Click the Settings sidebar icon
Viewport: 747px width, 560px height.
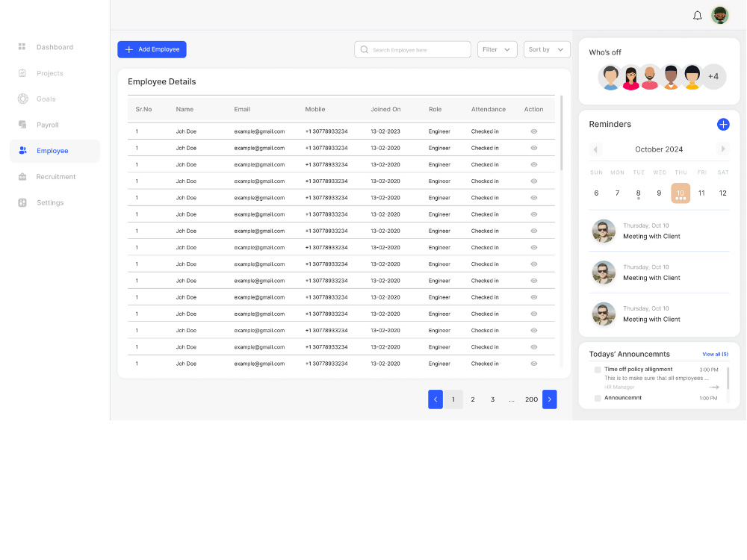pos(22,202)
